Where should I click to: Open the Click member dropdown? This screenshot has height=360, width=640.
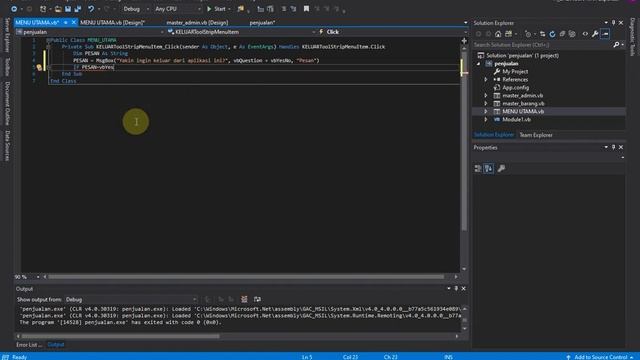coord(392,32)
